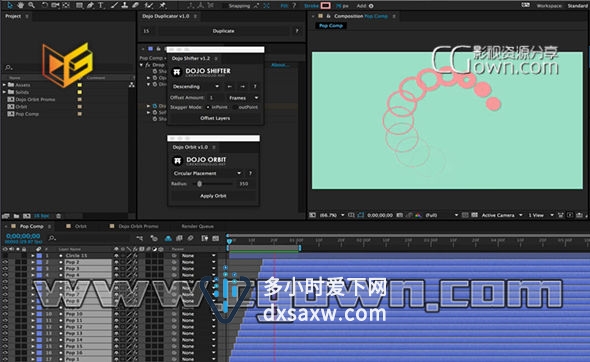Click the trash icon in Project panel
The image size is (590, 362).
pyautogui.click(x=58, y=216)
